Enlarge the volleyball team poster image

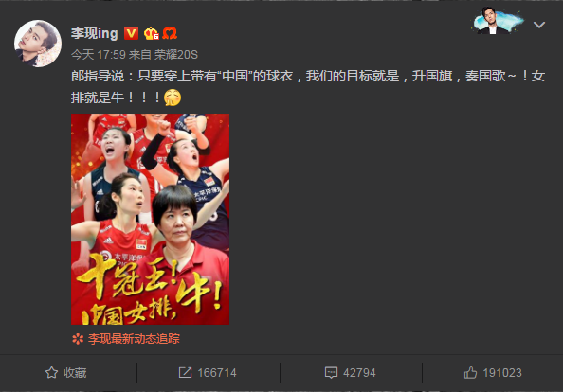(x=150, y=219)
